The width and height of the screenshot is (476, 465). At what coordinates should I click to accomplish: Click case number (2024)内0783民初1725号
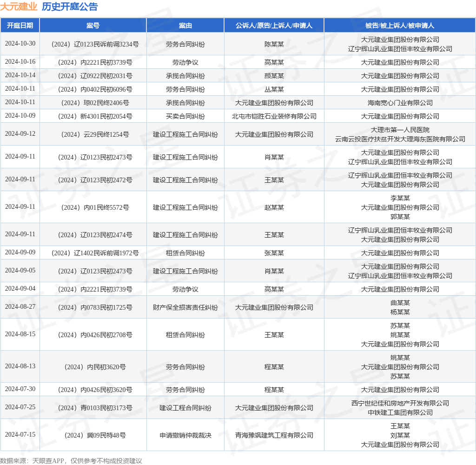click(95, 308)
